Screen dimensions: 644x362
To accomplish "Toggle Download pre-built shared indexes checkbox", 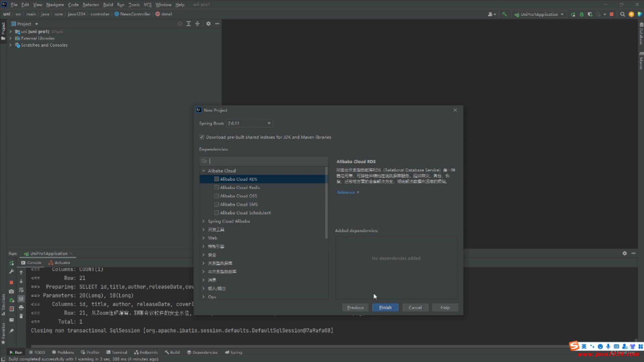I will click(x=202, y=137).
